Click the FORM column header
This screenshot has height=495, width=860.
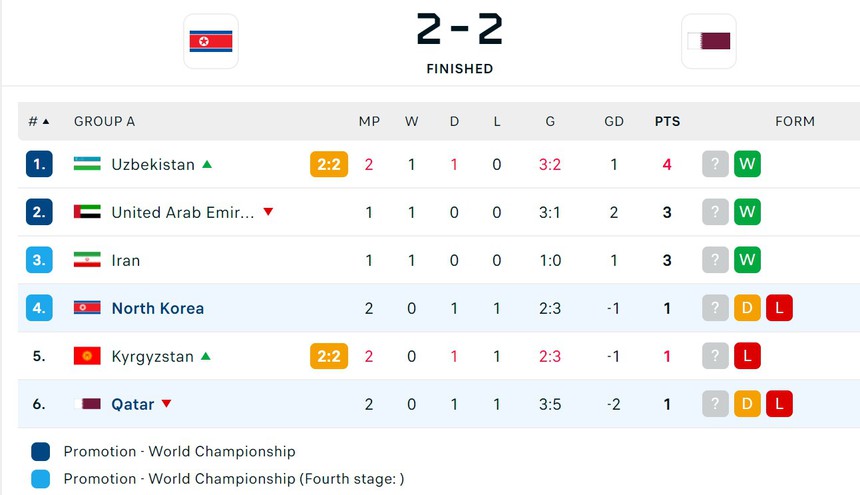[795, 121]
